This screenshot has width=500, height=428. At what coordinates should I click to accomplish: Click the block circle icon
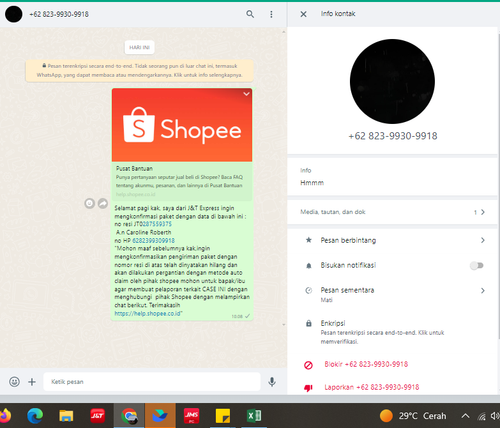pos(308,365)
